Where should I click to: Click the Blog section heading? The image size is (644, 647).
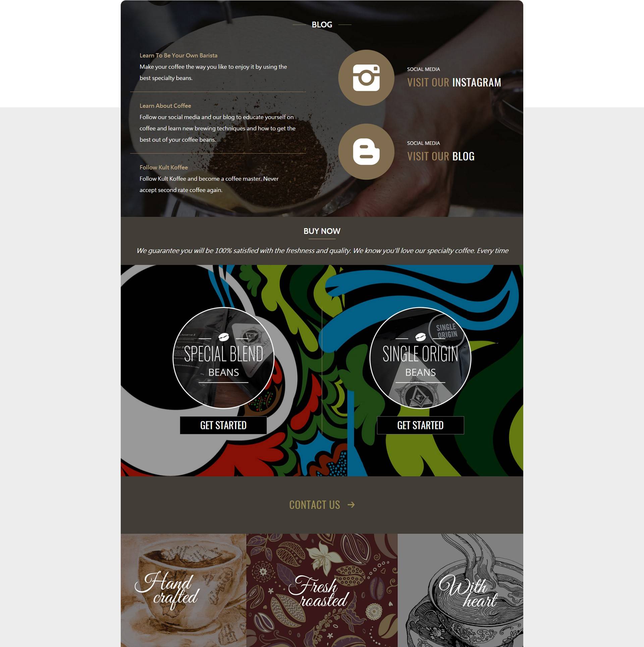click(x=322, y=24)
